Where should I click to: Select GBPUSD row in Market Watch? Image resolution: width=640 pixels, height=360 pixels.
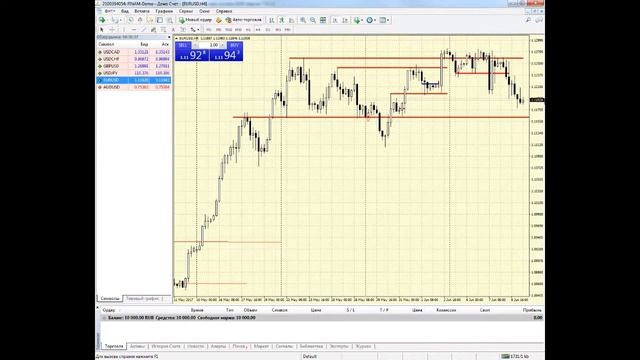[x=133, y=66]
